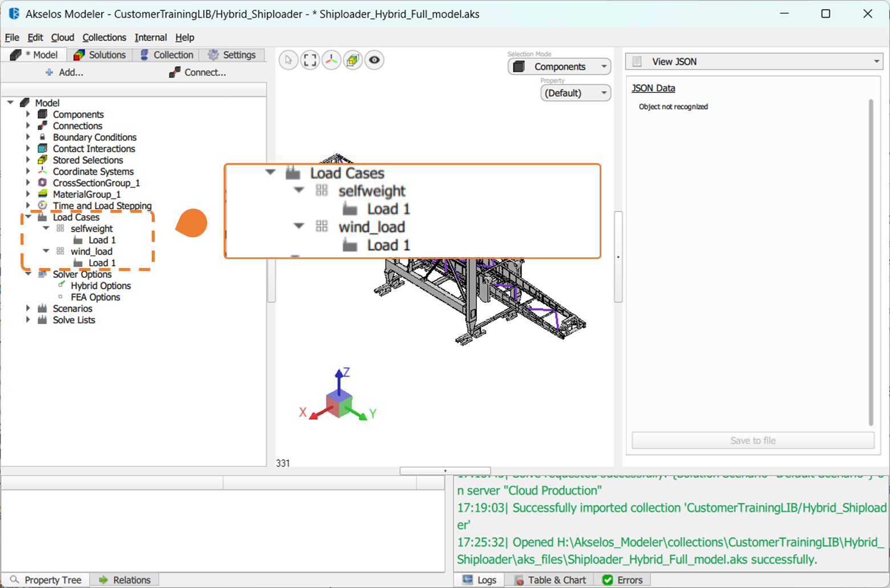The height and width of the screenshot is (588, 890).
Task: Click the Solver Options icon in tree
Action: coord(42,274)
